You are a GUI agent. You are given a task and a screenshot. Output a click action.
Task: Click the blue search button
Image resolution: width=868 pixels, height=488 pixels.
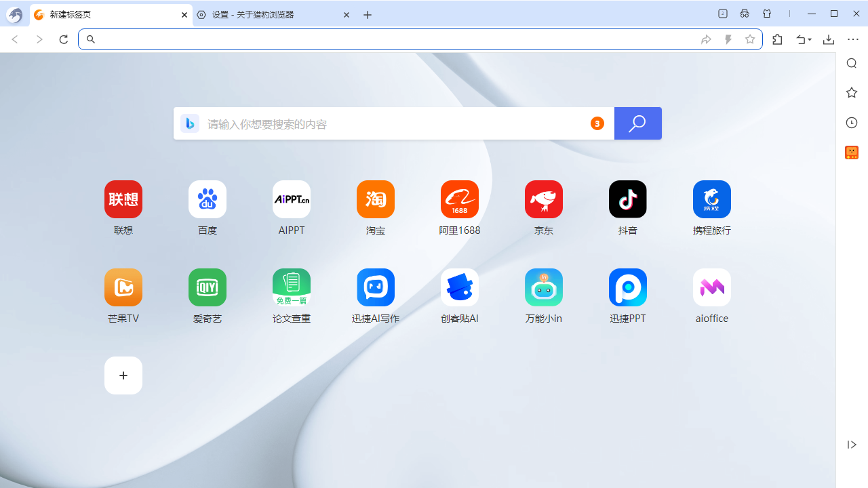(x=637, y=123)
